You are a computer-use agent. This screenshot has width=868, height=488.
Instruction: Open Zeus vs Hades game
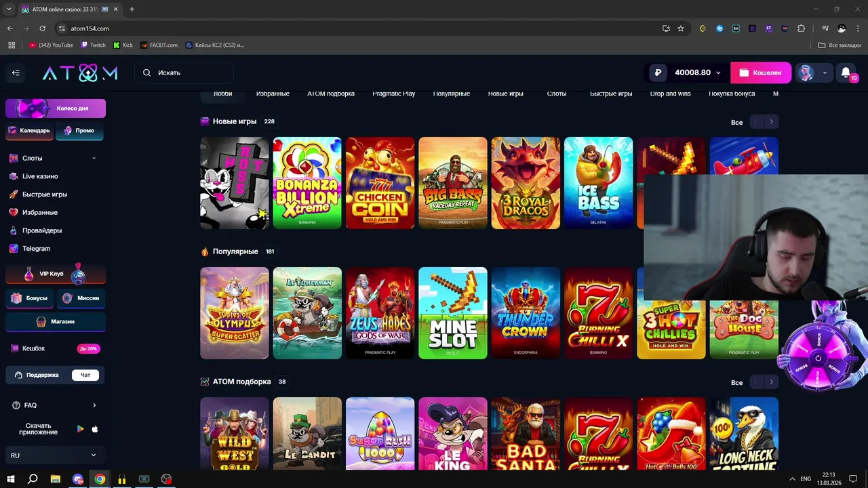click(380, 313)
